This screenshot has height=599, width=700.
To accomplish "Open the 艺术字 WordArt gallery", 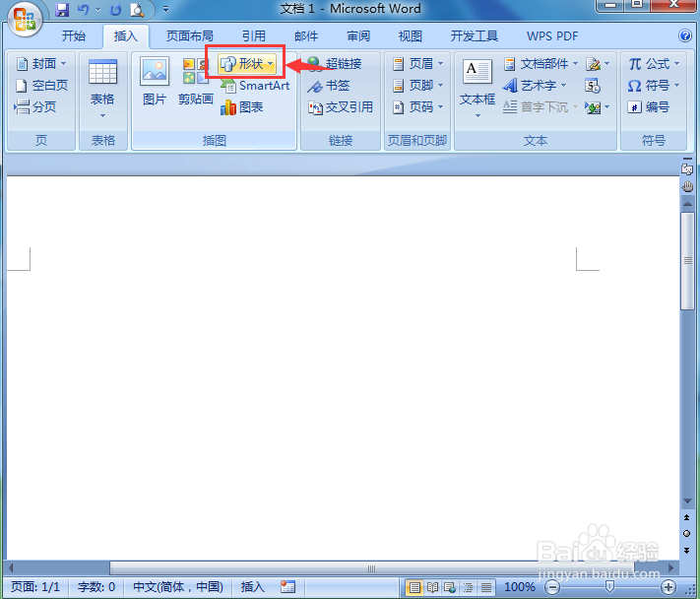I will [x=535, y=85].
